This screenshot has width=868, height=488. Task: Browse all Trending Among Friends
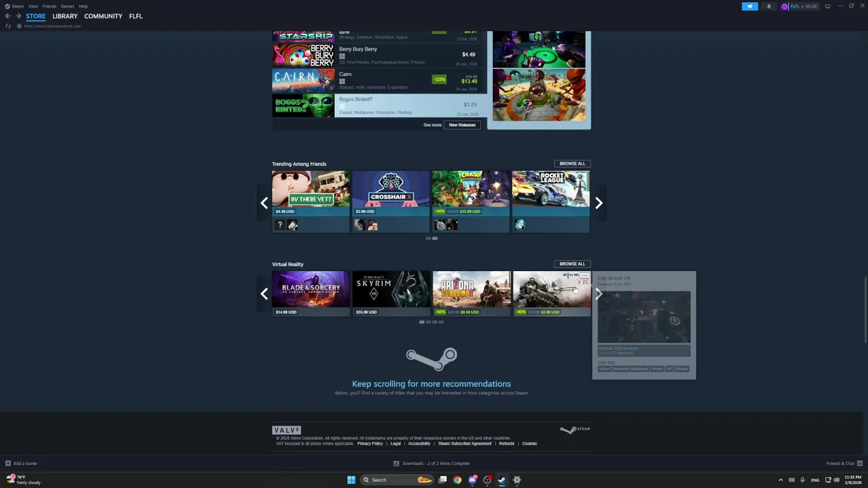[x=572, y=163]
